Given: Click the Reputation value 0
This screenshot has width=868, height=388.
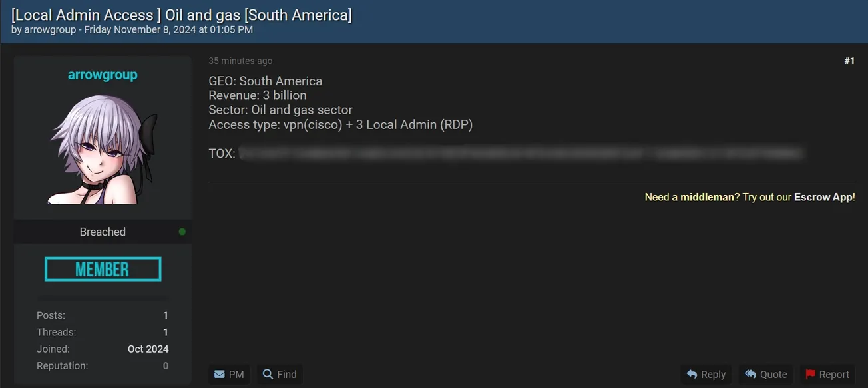Looking at the screenshot, I should pyautogui.click(x=166, y=366).
